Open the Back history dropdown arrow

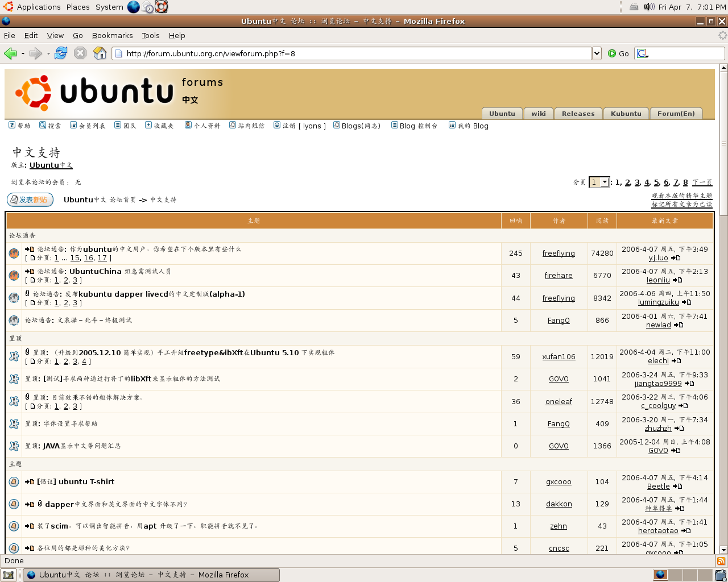click(x=23, y=53)
